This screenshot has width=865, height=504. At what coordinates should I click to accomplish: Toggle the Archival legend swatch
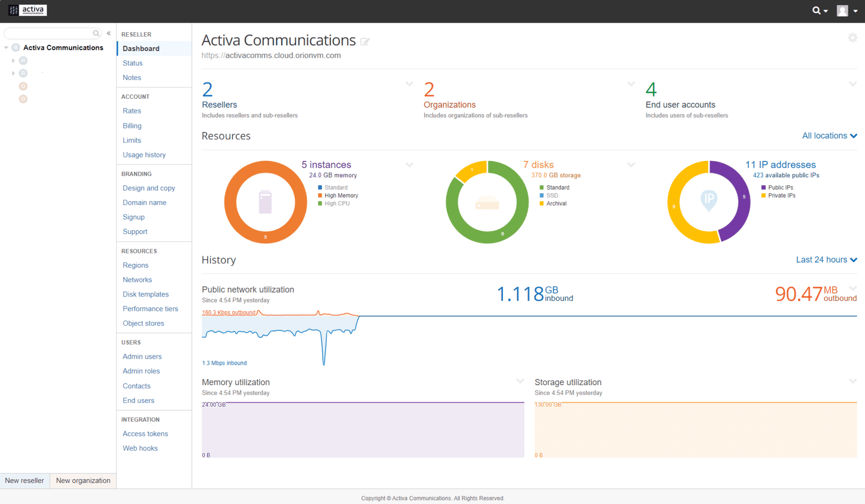pos(542,204)
